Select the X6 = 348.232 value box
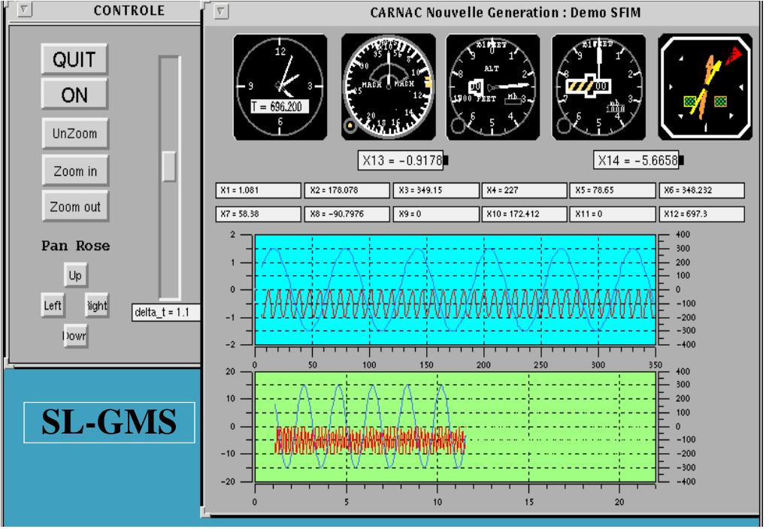Image resolution: width=769 pixels, height=532 pixels. pos(702,190)
